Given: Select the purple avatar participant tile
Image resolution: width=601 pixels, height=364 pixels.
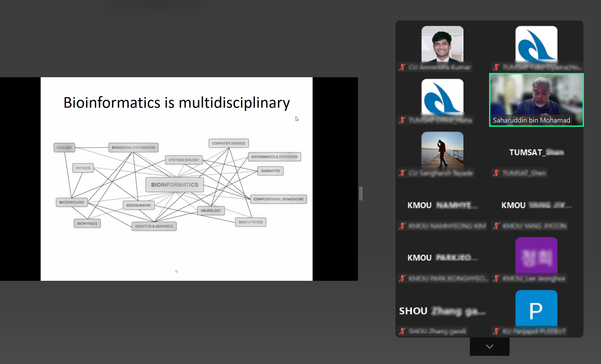Looking at the screenshot, I should (536, 255).
